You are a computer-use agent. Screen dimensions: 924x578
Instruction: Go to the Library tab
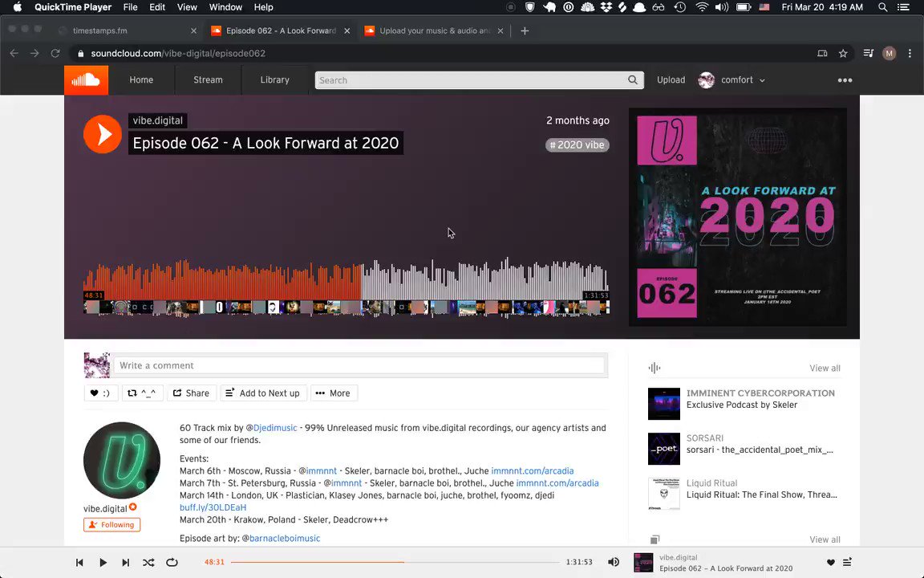(274, 80)
